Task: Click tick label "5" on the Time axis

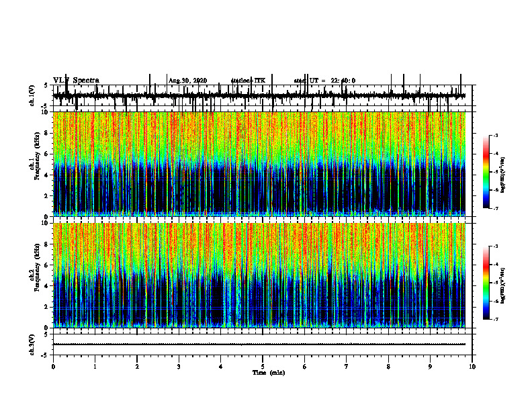Action: [x=263, y=367]
